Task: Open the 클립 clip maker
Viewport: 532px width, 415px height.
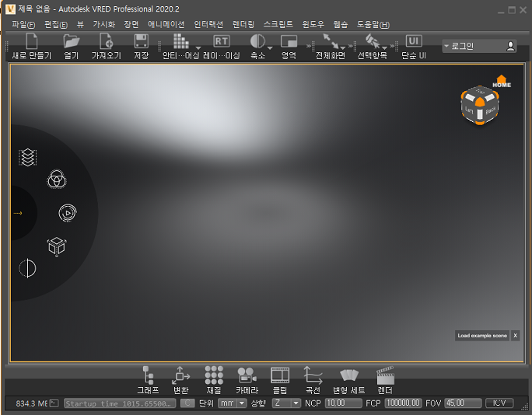Action: click(280, 380)
